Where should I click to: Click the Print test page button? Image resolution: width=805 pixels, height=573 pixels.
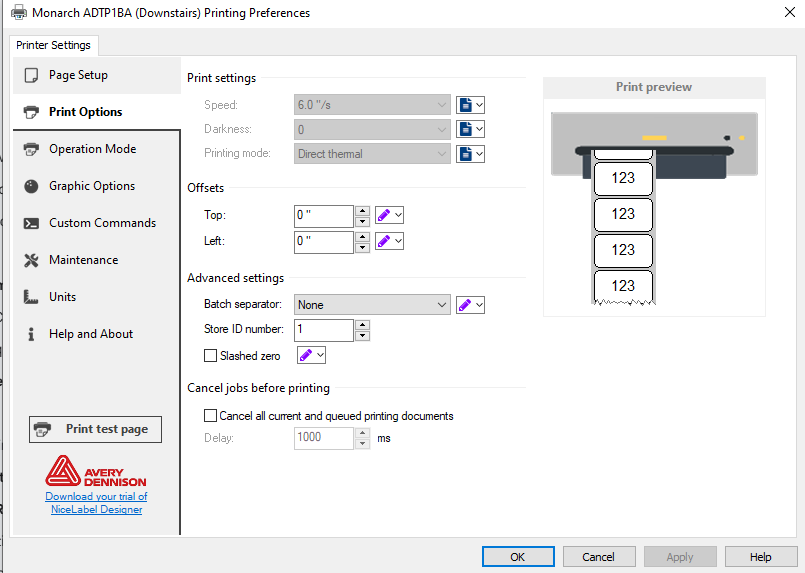96,429
